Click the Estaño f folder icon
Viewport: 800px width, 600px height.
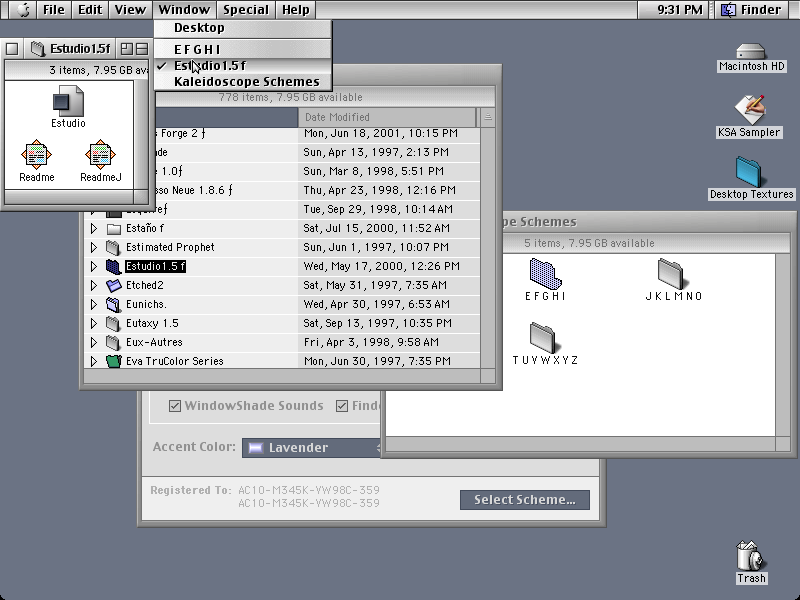pos(113,229)
